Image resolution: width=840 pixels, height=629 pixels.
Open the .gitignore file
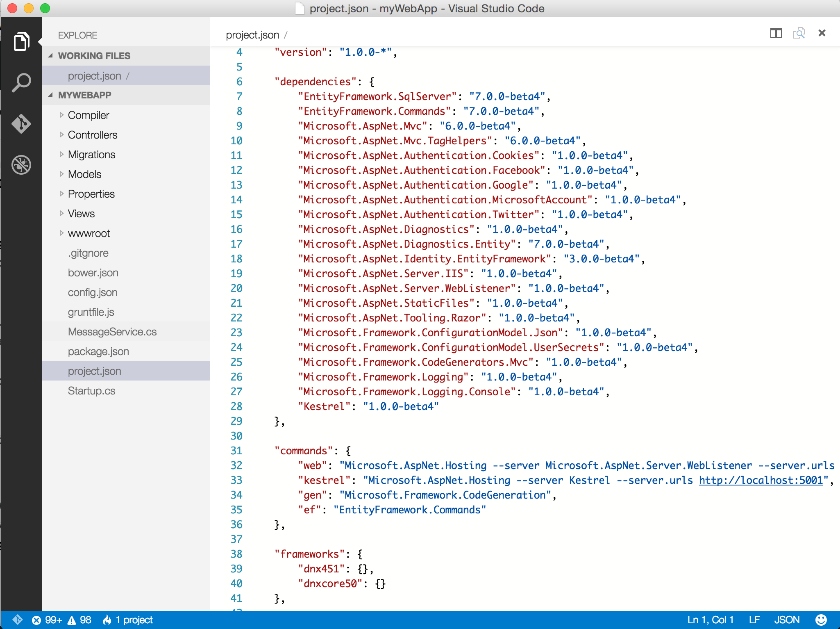[126, 253]
